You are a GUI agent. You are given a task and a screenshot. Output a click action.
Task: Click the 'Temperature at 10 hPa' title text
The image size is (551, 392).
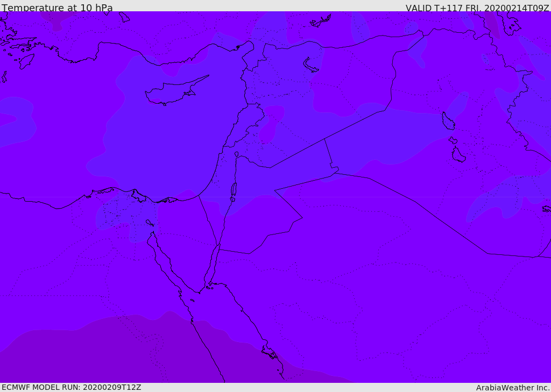57,8
